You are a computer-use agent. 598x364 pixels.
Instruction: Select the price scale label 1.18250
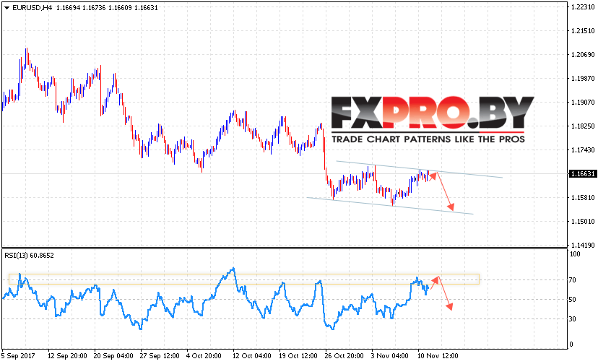point(583,126)
